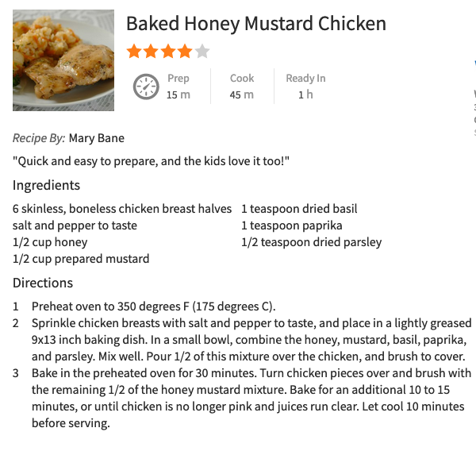
Task: Select the 1/2 cup honey ingredient
Action: 50,242
